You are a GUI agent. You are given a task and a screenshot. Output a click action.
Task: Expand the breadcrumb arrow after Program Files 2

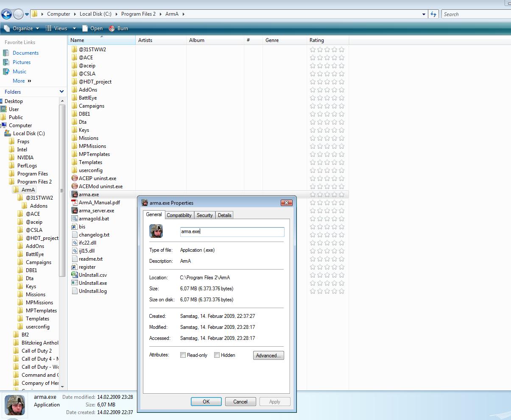[160, 14]
